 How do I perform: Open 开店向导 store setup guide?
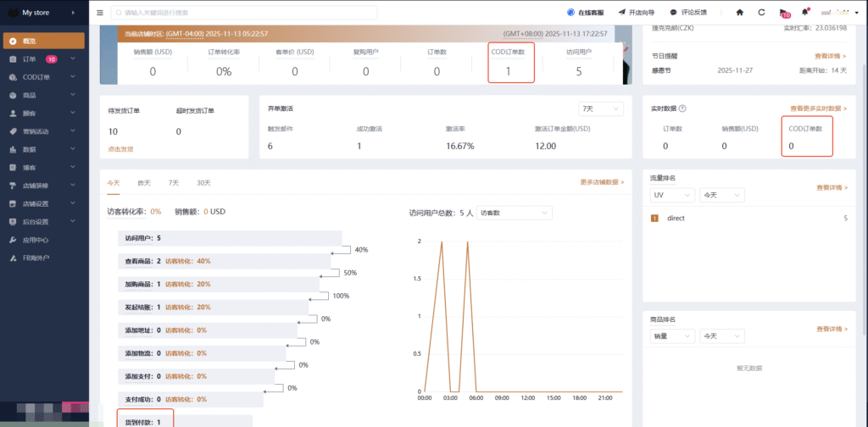637,13
